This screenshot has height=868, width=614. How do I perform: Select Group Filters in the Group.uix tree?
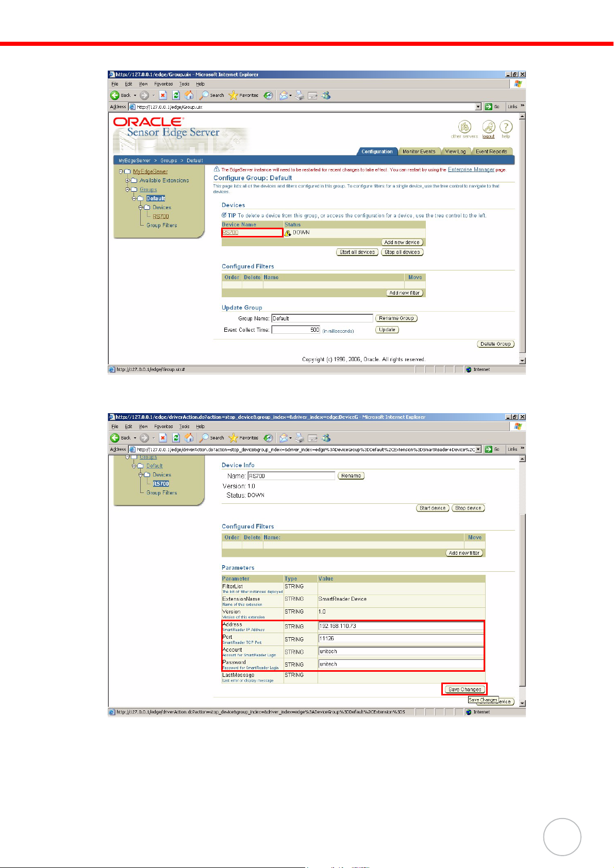(x=162, y=226)
